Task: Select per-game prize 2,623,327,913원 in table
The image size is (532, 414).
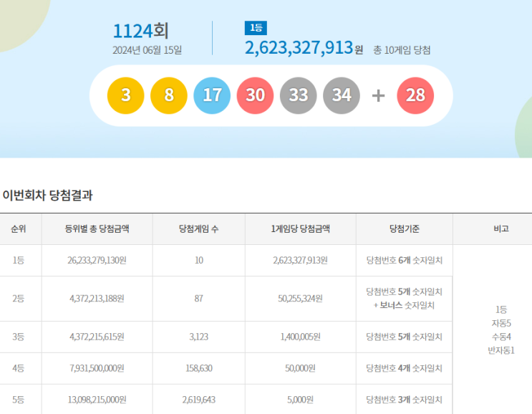Action: tap(300, 260)
